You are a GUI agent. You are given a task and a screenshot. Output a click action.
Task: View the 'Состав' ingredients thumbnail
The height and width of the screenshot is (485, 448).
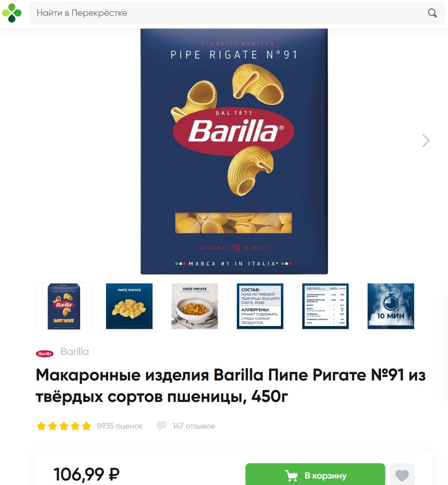point(260,306)
